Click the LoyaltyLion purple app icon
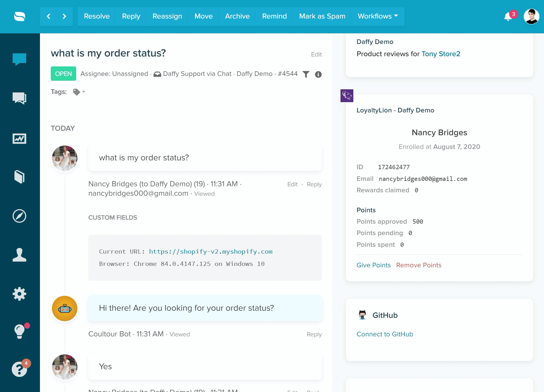The image size is (544, 392). (x=347, y=96)
